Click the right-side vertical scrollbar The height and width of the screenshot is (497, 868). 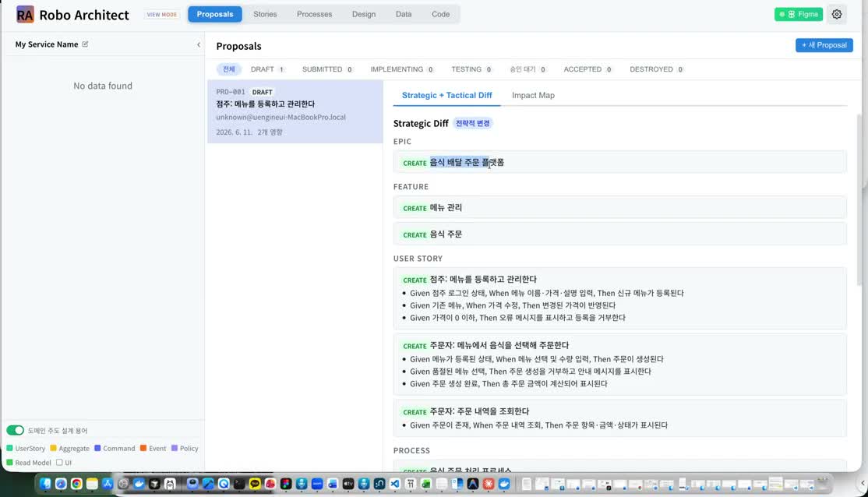coord(859,199)
